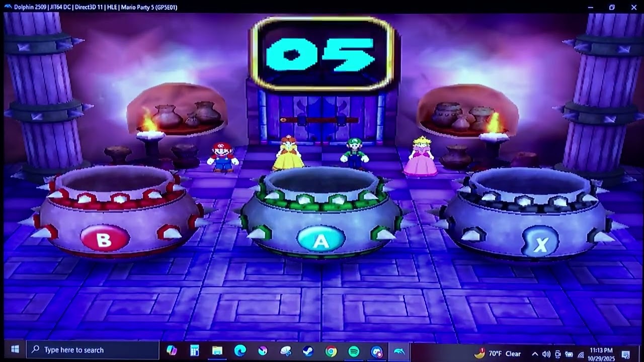Restore down the Dolphin window
The width and height of the screenshot is (644, 362).
pos(612,7)
